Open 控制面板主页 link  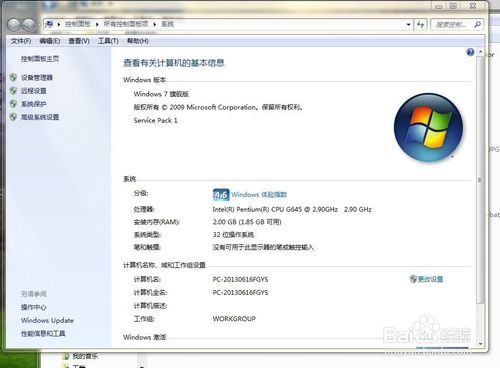[40, 59]
